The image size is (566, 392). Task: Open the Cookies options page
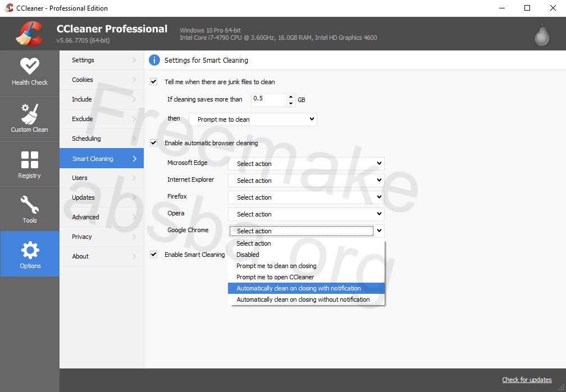(102, 80)
